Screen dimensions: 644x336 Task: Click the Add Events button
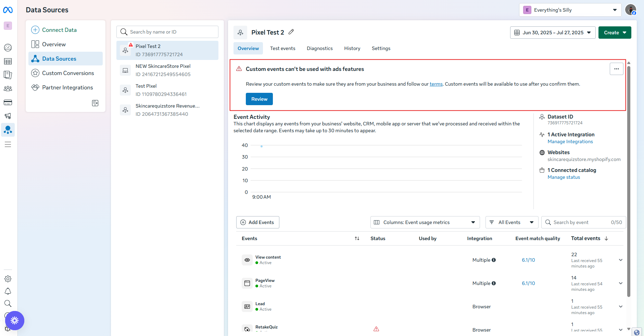coord(257,222)
